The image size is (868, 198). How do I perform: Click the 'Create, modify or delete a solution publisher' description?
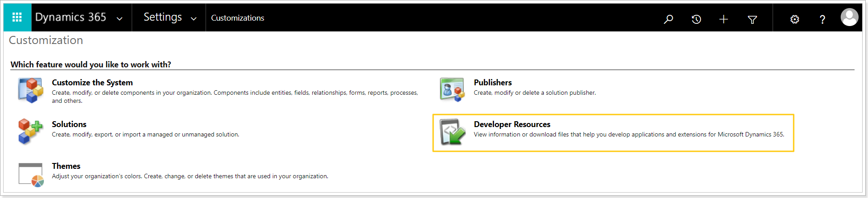coord(535,93)
